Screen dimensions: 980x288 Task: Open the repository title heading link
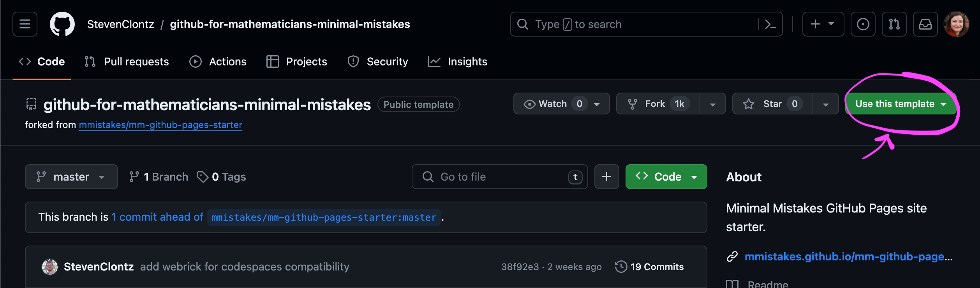click(207, 105)
